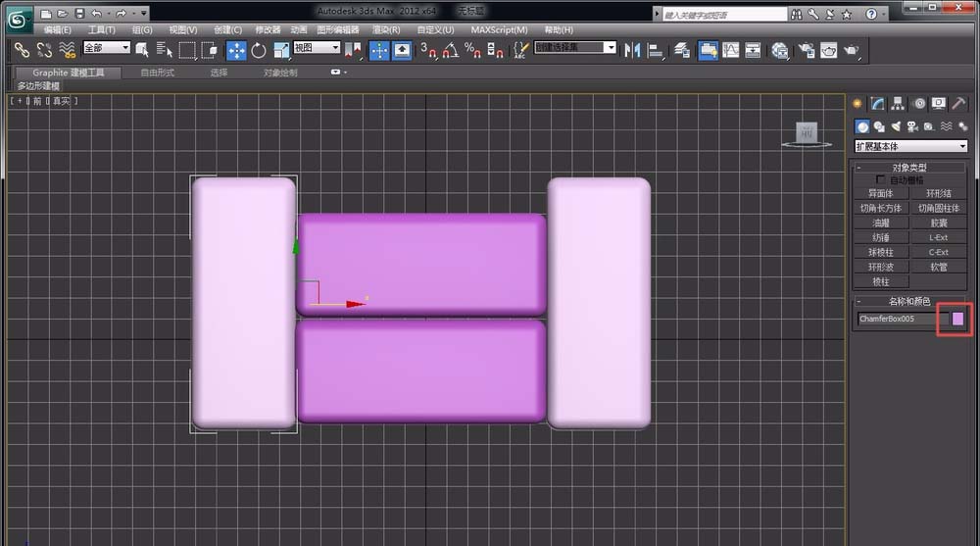Screen dimensions: 980x546
Task: Open the 'MAXScript(M)' menu
Action: (x=500, y=30)
